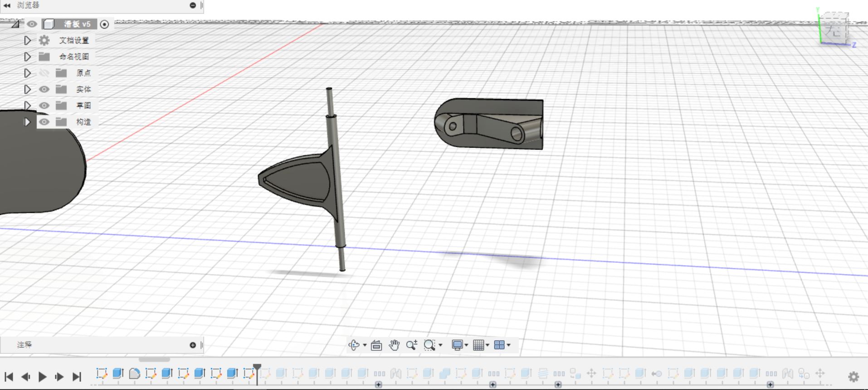Click the 实体 folder icon
This screenshot has width=868, height=390.
[61, 89]
